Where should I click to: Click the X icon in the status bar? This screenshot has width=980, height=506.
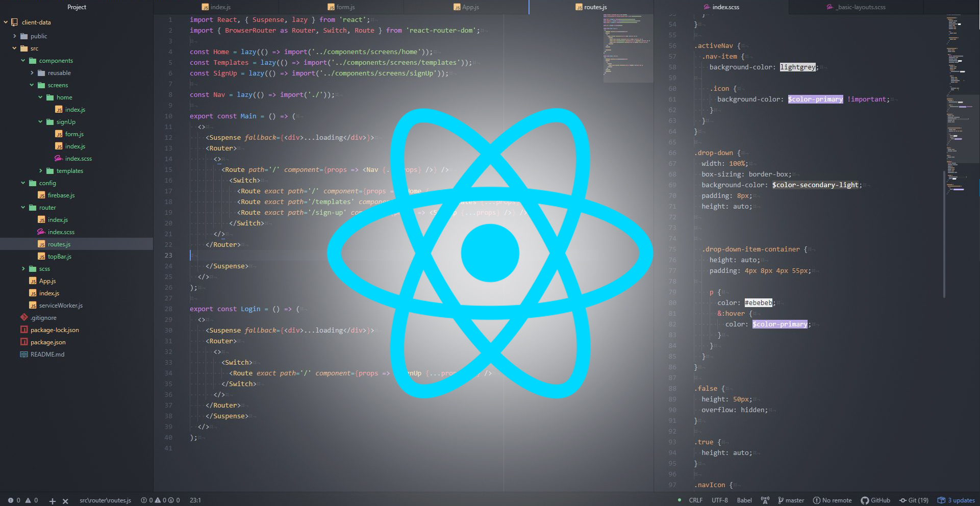point(65,501)
